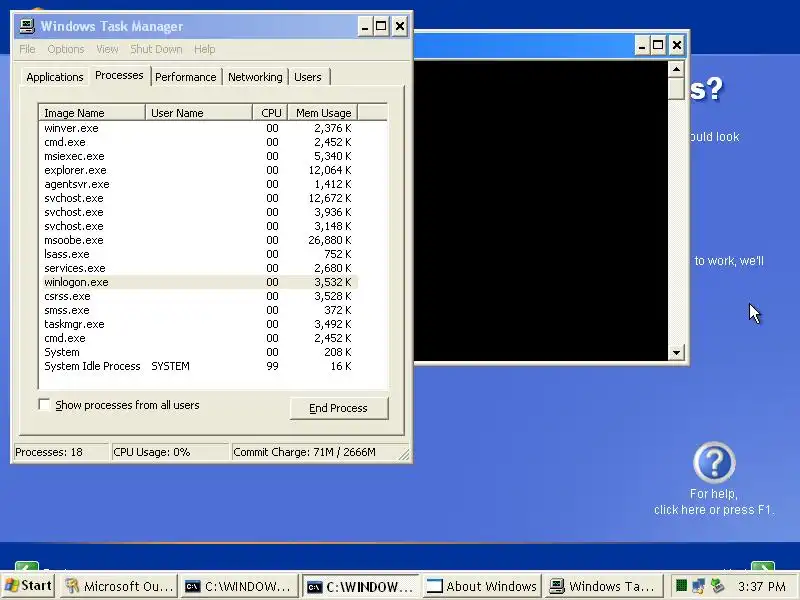Viewport: 800px width, 600px height.
Task: Open About Windows from the taskbar
Action: pos(481,586)
